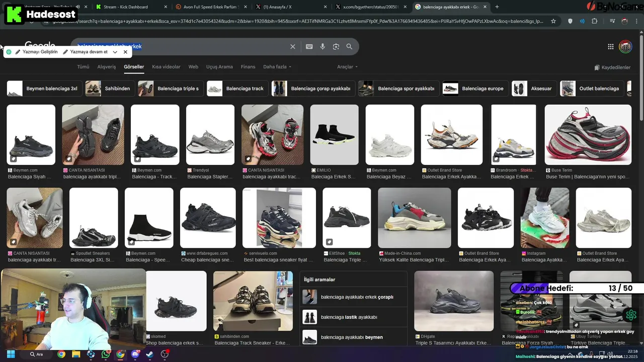Open WhatsApp from the taskbar
The height and width of the screenshot is (362, 644).
pos(105,354)
